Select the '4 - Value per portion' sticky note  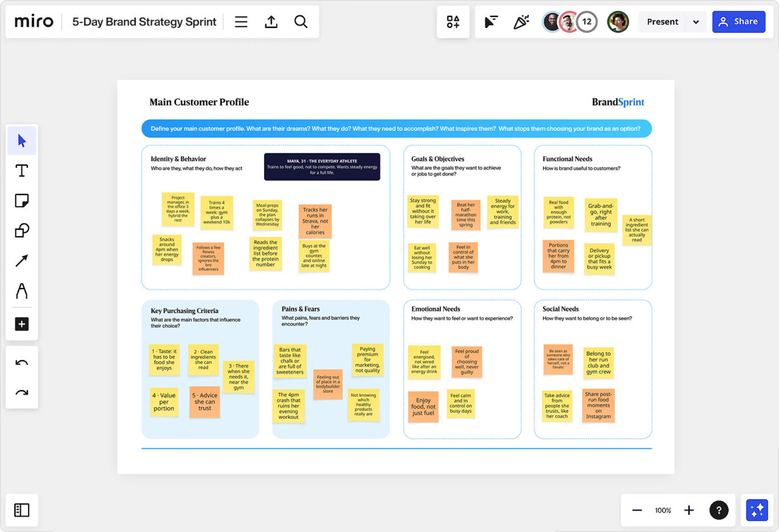pos(164,402)
